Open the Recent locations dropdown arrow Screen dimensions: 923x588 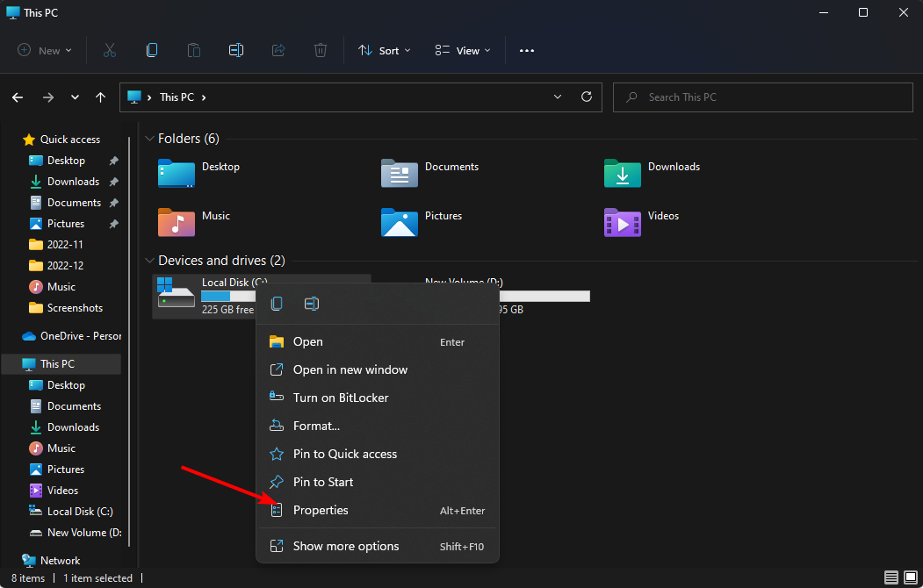pos(75,97)
